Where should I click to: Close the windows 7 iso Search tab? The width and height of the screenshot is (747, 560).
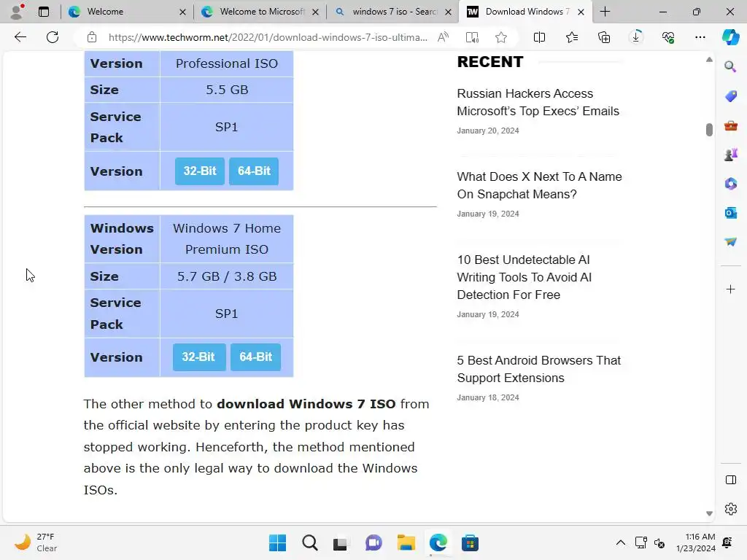coord(448,12)
